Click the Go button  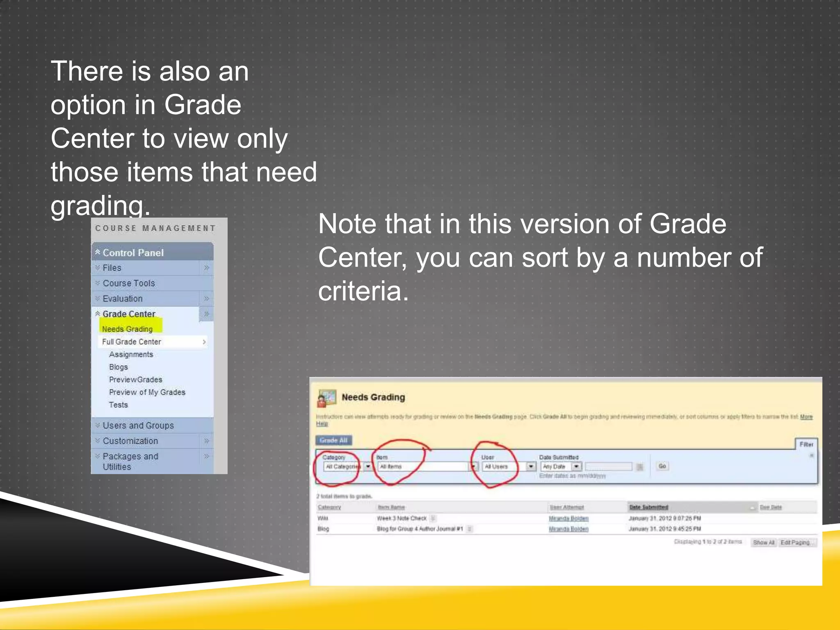tap(662, 466)
